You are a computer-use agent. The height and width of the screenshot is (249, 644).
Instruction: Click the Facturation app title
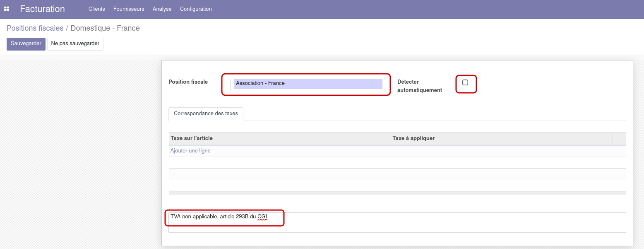(42, 9)
